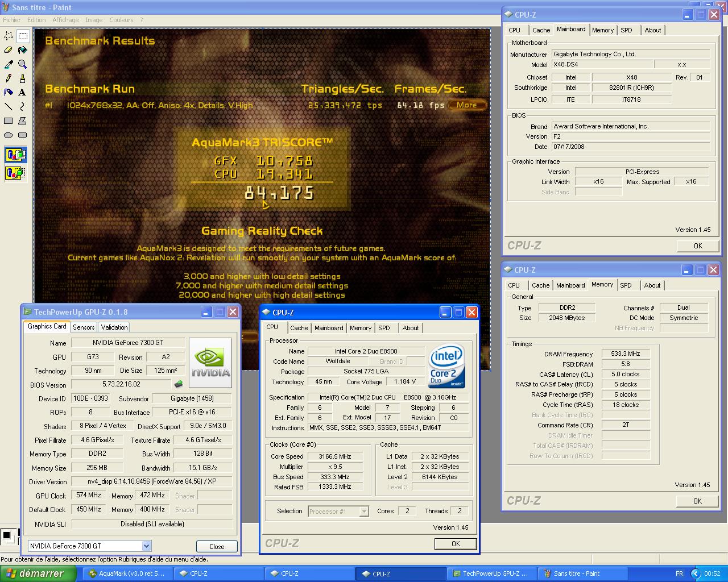Click the Name field NVIDIA GeForce 7300 GT
The image size is (728, 582).
[x=128, y=343]
